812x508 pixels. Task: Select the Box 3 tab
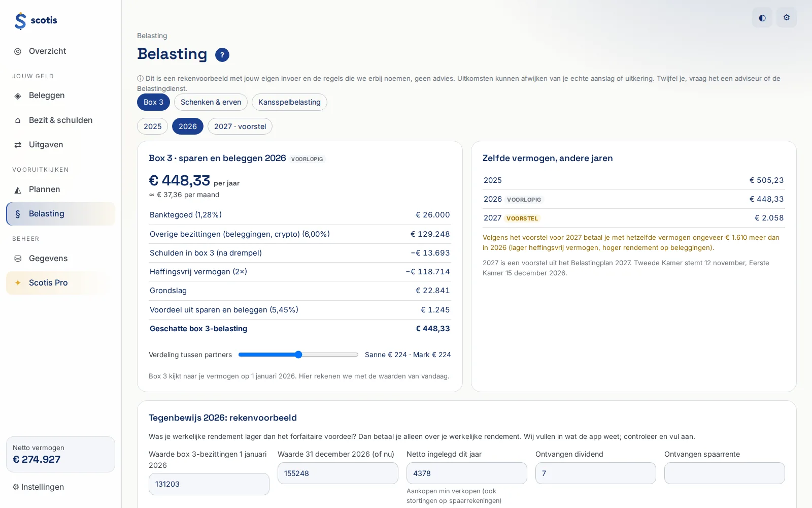click(153, 102)
